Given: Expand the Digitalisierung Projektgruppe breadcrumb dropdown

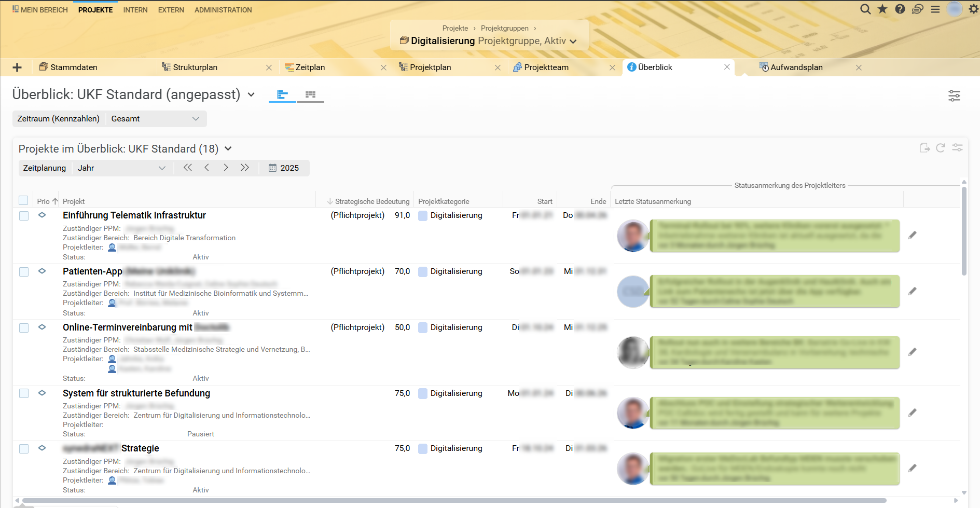Looking at the screenshot, I should (573, 42).
